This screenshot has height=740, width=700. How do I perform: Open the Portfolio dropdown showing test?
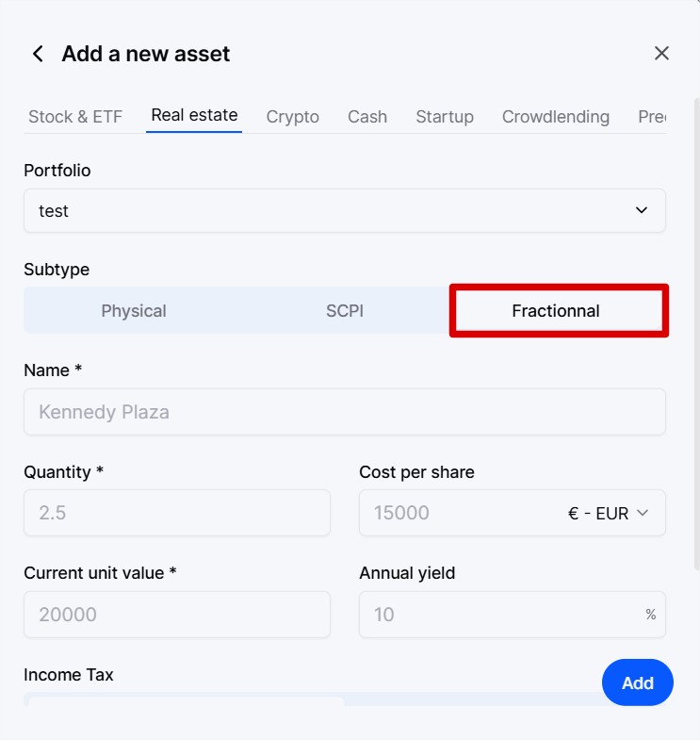[344, 210]
